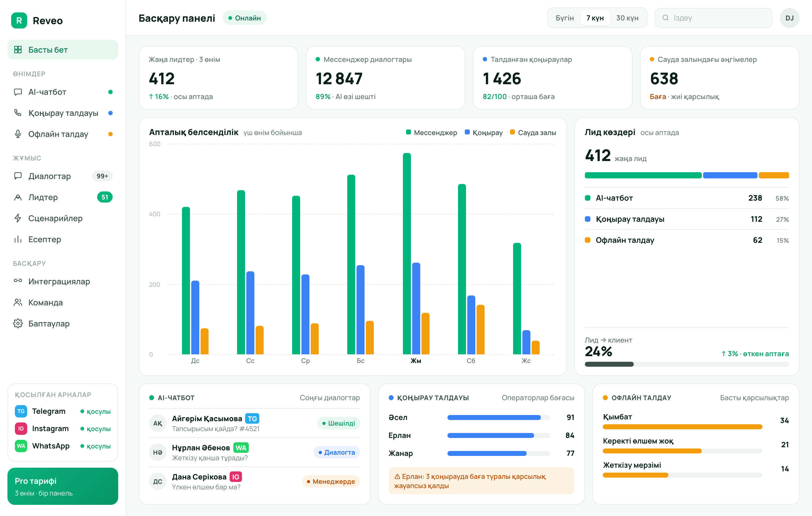812x516 pixels.
Task: Open dialog with Дана Серікова
Action: point(254,482)
